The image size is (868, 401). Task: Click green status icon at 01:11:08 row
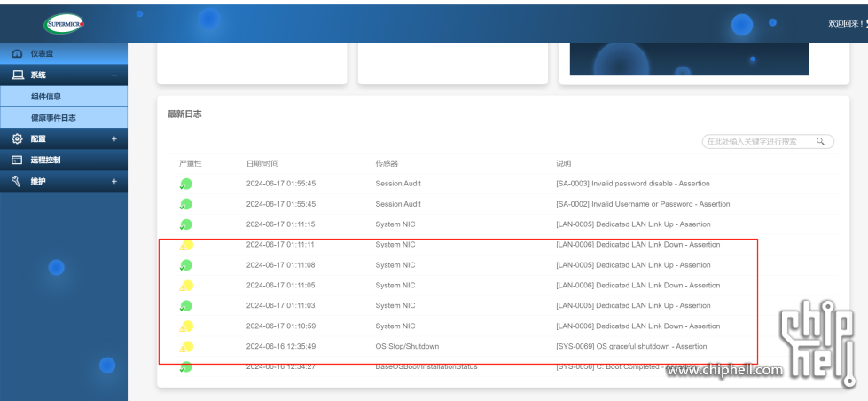pos(185,265)
